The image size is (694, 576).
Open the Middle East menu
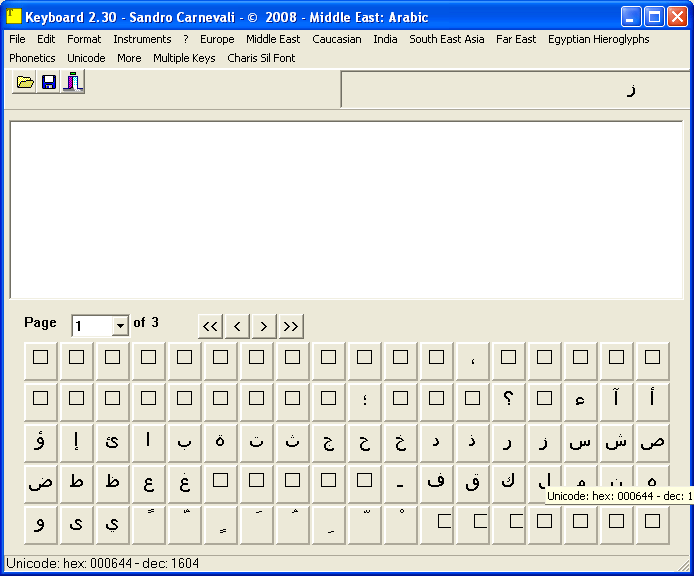pyautogui.click(x=273, y=39)
